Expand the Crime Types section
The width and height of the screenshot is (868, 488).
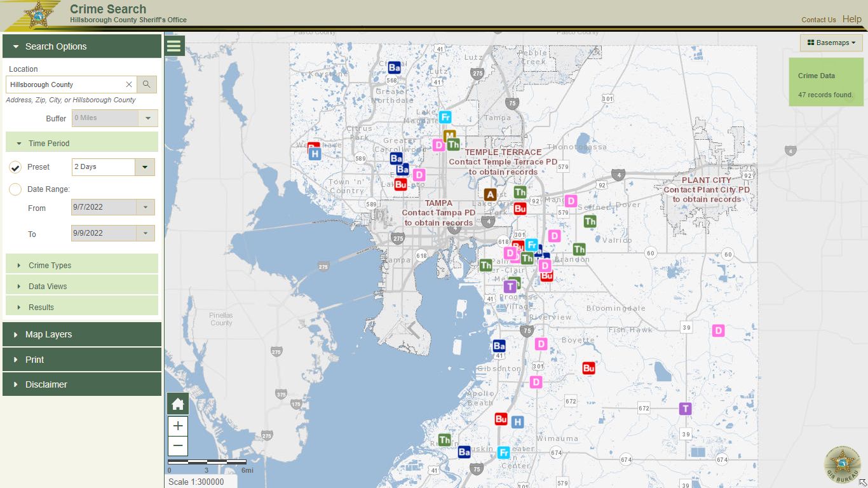[82, 265]
